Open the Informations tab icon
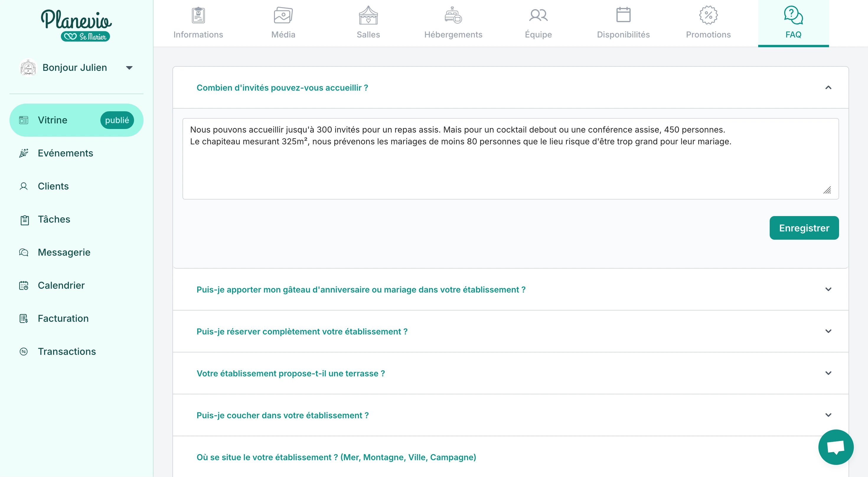The image size is (868, 477). pos(198,15)
